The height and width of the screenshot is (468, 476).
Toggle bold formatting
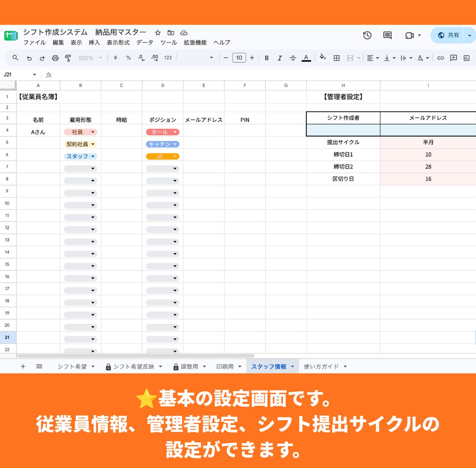click(x=267, y=58)
